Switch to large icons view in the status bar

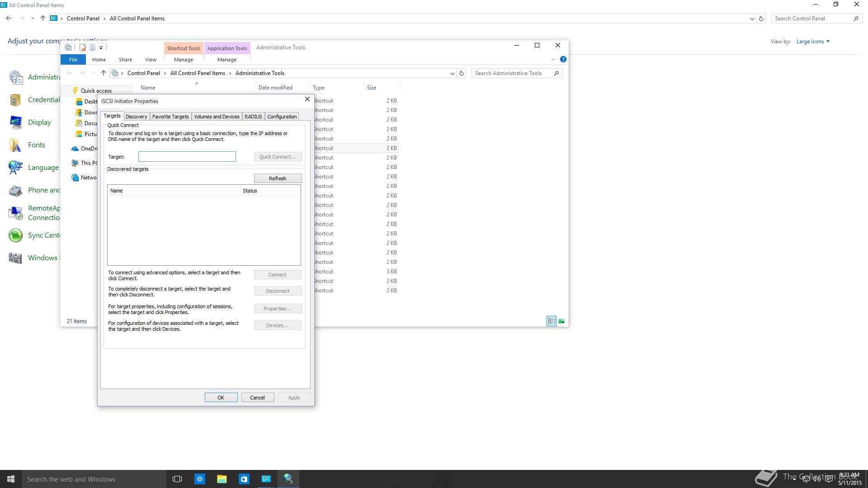tap(561, 321)
